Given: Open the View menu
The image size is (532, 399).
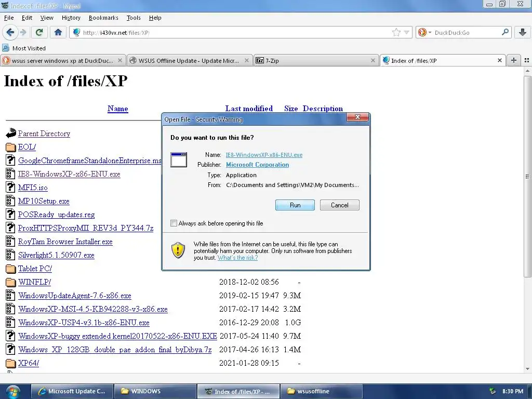Looking at the screenshot, I should pyautogui.click(x=46, y=18).
